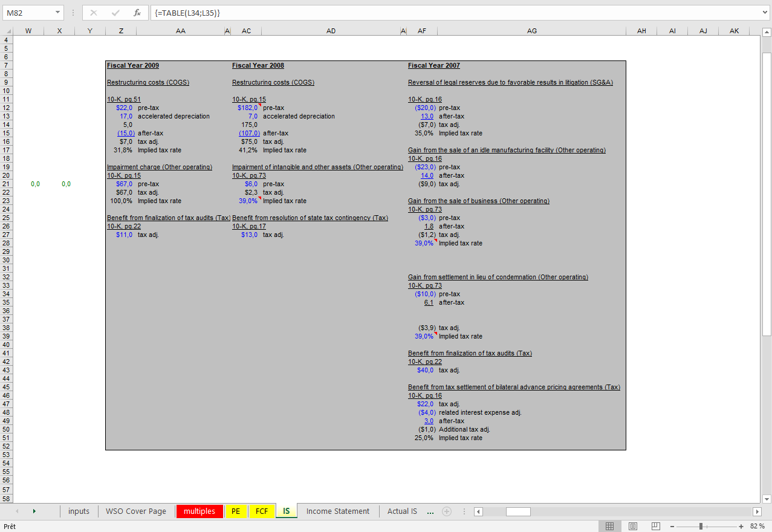Click the 82 % zoom level
Screen dimensions: 772x532
coord(757,526)
